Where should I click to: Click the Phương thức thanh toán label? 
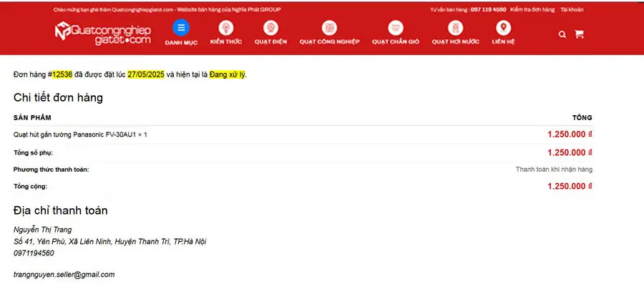[52, 169]
